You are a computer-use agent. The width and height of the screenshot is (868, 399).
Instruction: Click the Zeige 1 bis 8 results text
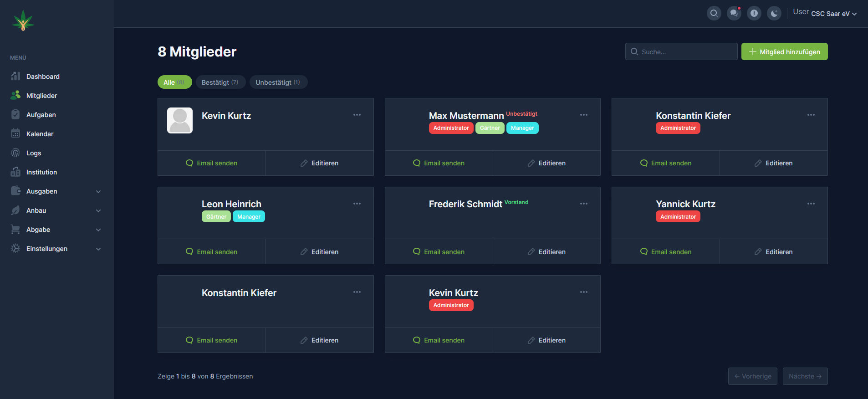point(205,376)
